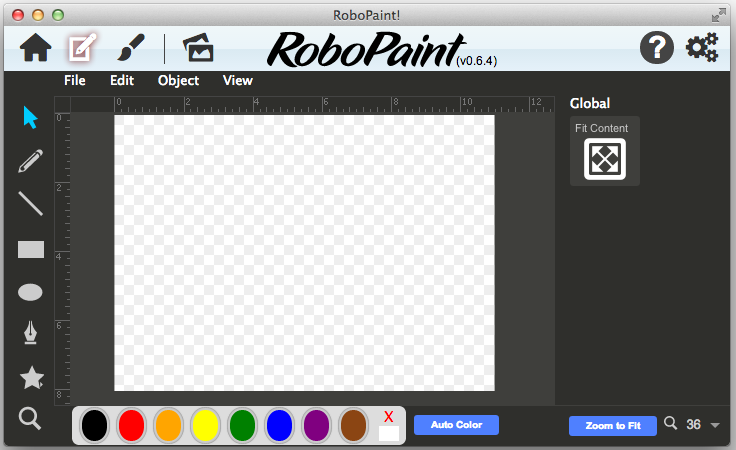Select the Line tool

click(x=31, y=203)
